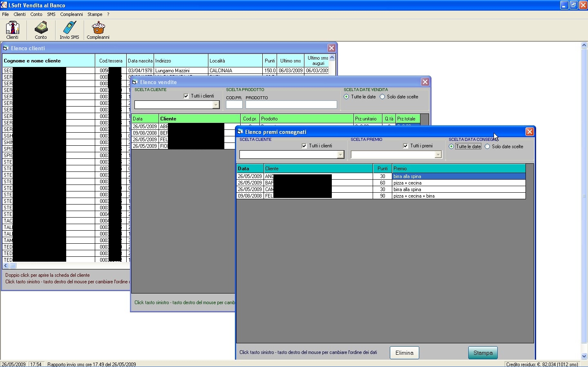Open Scelta cliente dropdown in premi window
Viewport: 588px width, 367px height.
point(340,155)
